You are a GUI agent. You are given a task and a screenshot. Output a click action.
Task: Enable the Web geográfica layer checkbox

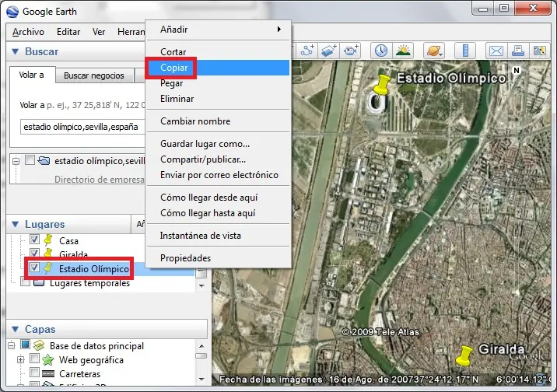(34, 359)
